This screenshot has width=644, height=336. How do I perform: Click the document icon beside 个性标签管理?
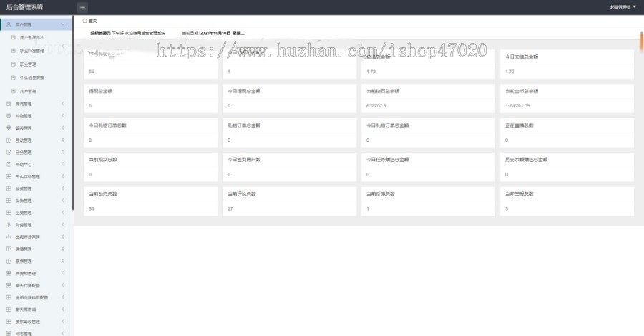pos(13,77)
